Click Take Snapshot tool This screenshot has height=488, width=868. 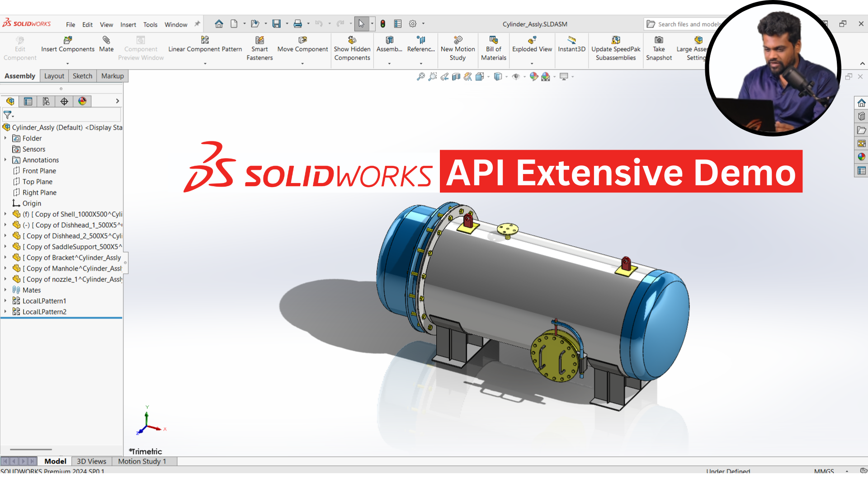659,48
